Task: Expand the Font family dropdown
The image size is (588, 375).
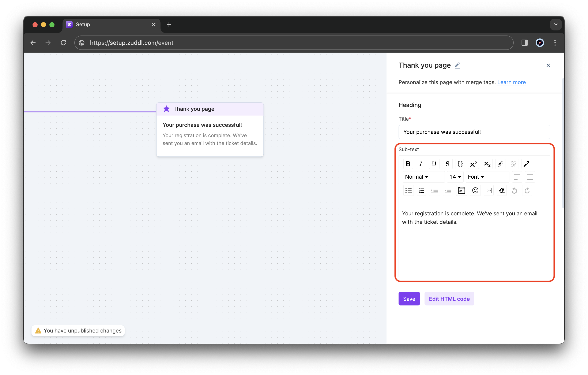Action: (x=476, y=176)
